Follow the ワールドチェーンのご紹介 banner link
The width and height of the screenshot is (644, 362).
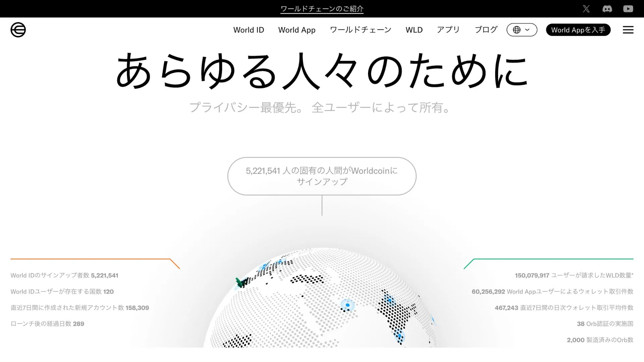(x=322, y=9)
